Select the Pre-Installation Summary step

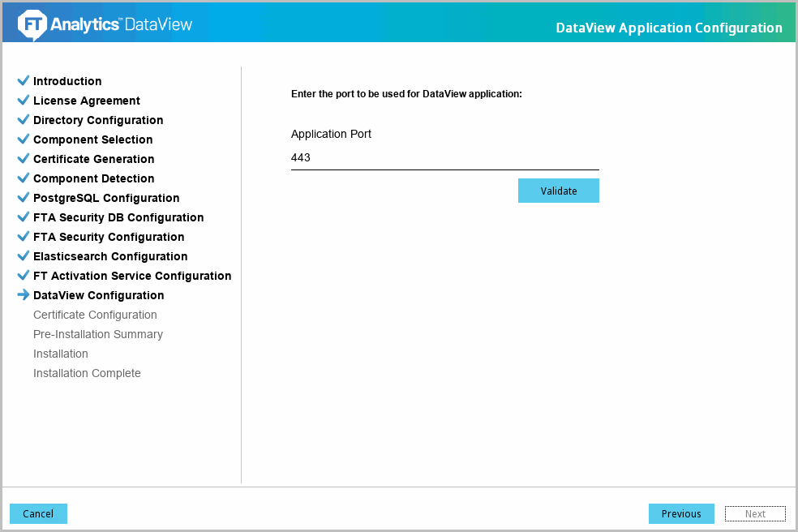pos(98,334)
